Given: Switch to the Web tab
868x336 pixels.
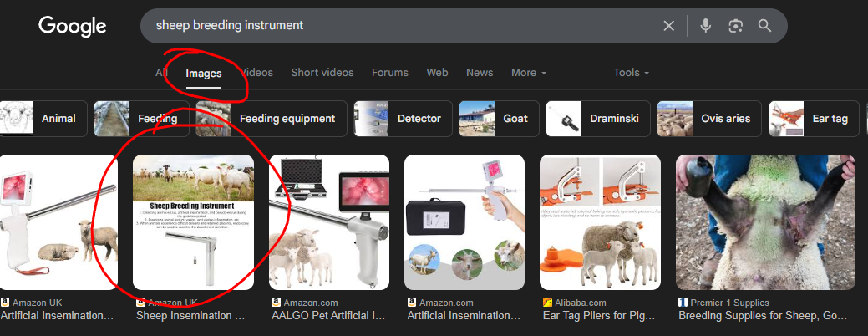Looking at the screenshot, I should 437,73.
